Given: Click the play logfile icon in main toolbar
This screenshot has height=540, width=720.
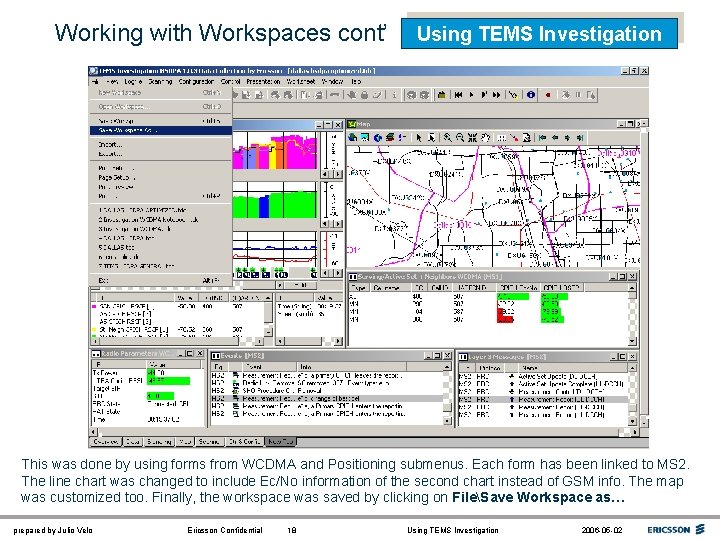Looking at the screenshot, I should coord(471,95).
